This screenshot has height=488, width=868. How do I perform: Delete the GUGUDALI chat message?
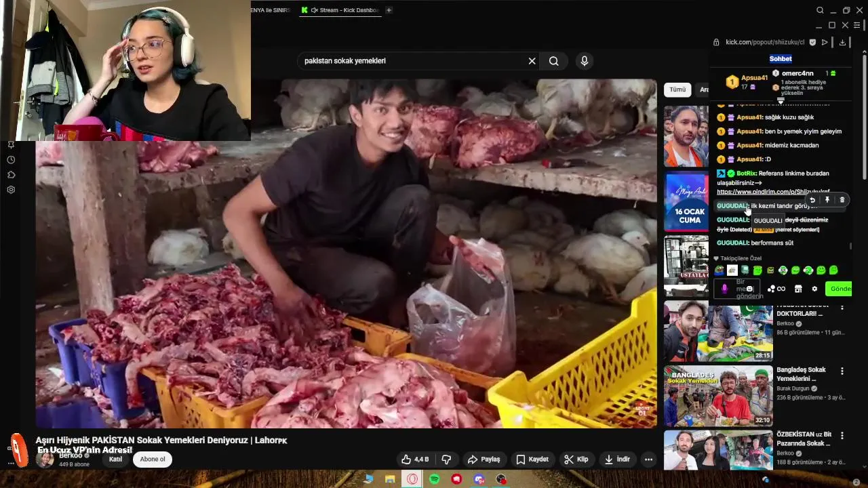click(x=842, y=200)
